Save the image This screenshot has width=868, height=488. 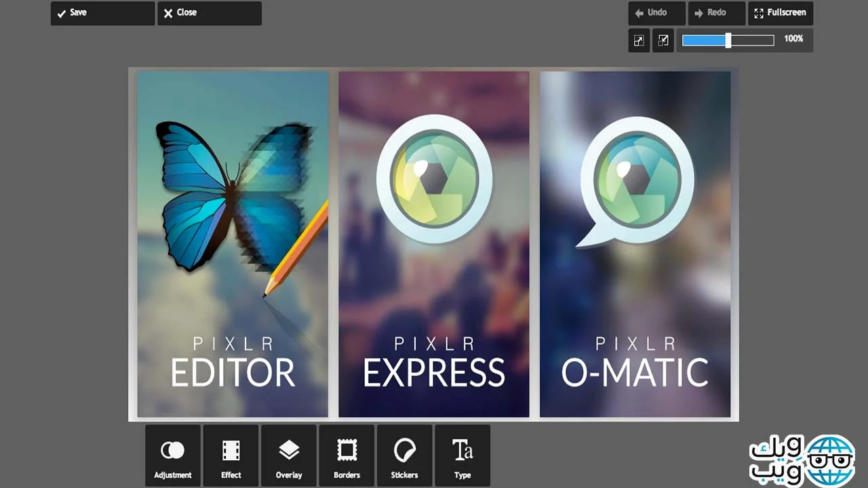click(102, 13)
